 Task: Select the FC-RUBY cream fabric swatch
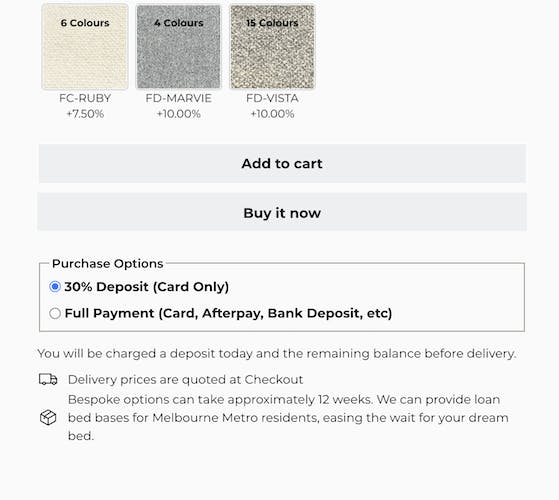(x=85, y=46)
